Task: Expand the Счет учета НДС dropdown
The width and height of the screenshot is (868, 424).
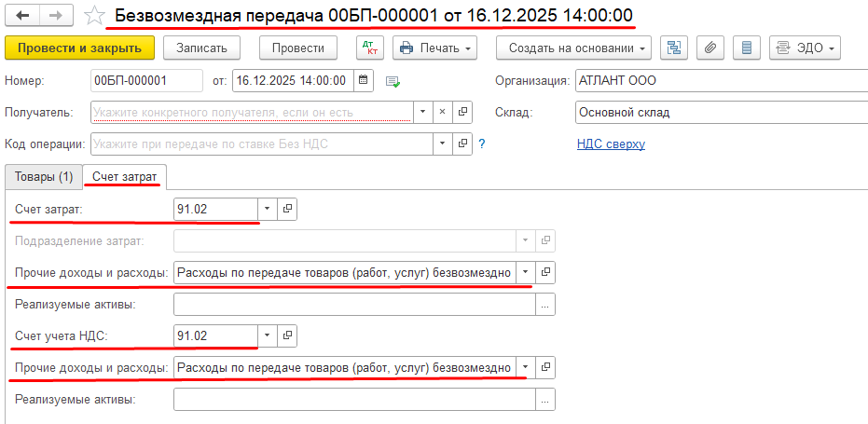Action: (x=268, y=335)
